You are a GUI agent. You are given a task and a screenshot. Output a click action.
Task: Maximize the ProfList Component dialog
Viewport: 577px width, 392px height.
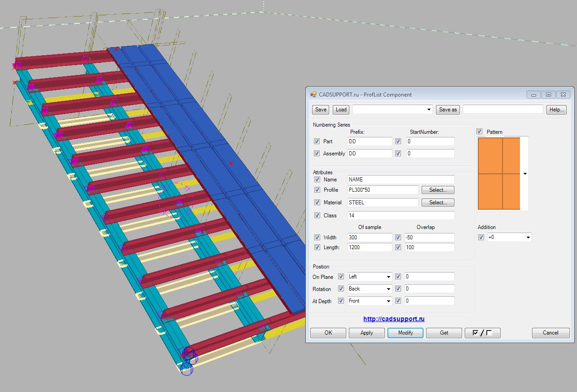[548, 95]
